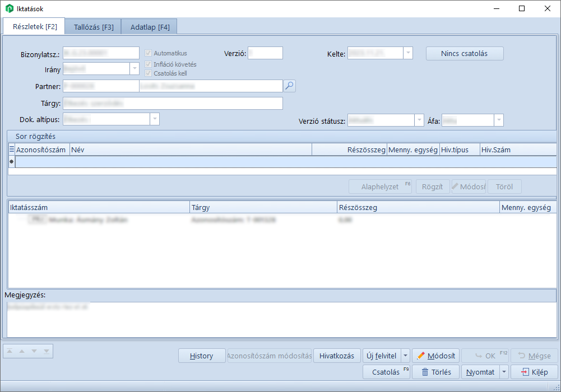The image size is (561, 392).
Task: Open the History button
Action: click(x=201, y=356)
